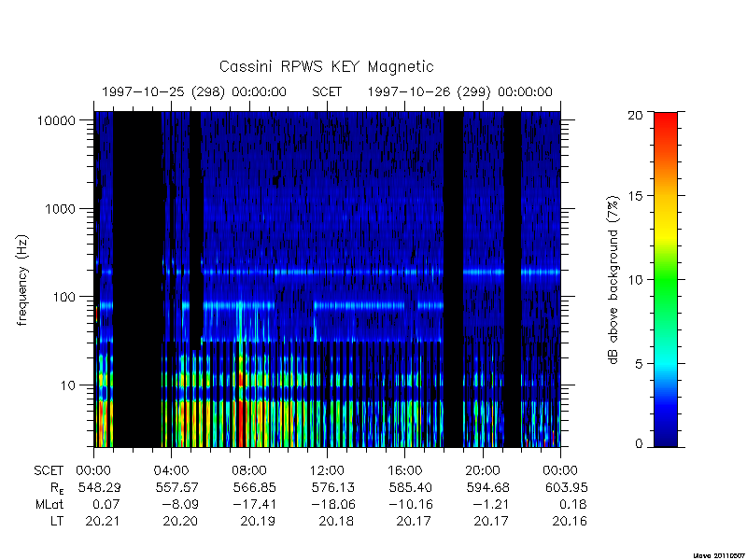Click the 'SCET' label in the header

pos(327,91)
